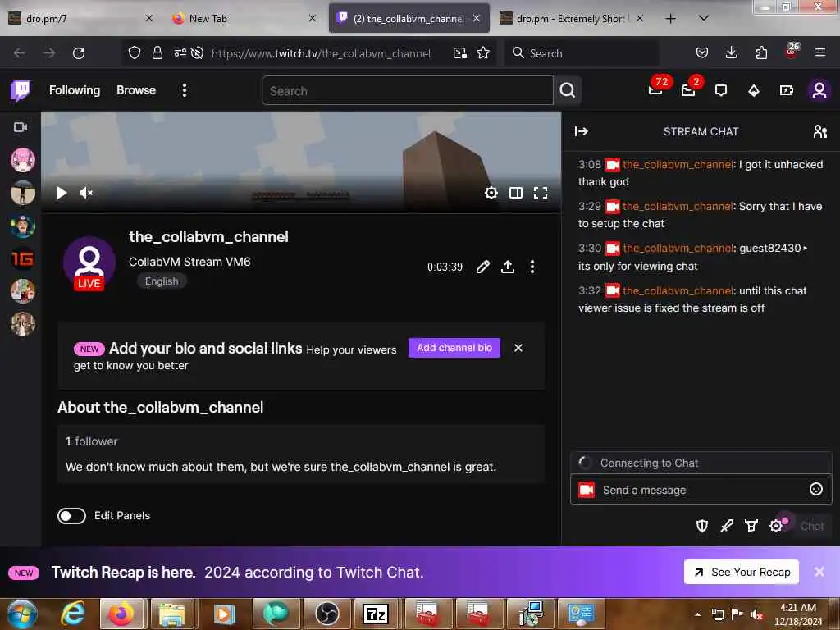The height and width of the screenshot is (630, 840).
Task: Open the Browse tab
Action: (136, 90)
